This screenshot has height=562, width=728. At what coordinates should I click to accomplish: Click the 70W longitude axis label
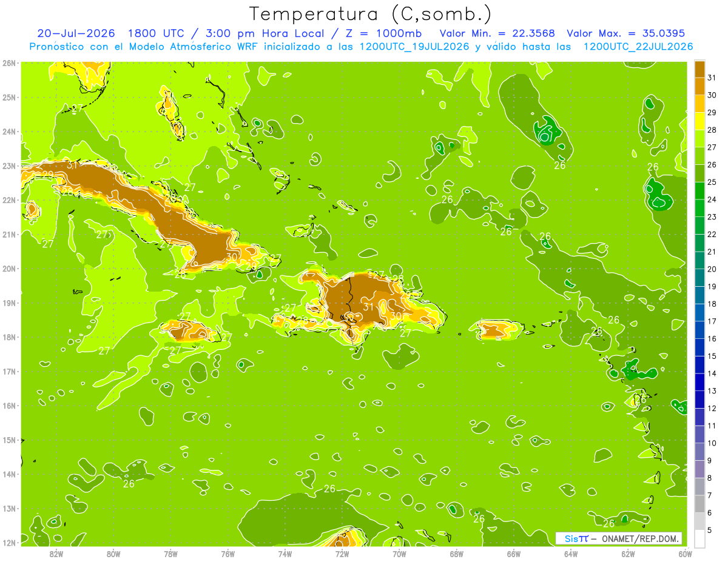tap(399, 553)
